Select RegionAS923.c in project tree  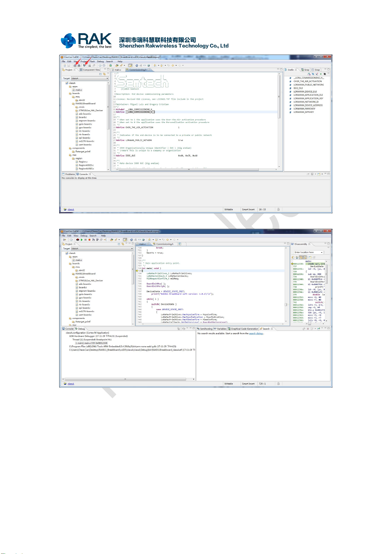coord(86,165)
